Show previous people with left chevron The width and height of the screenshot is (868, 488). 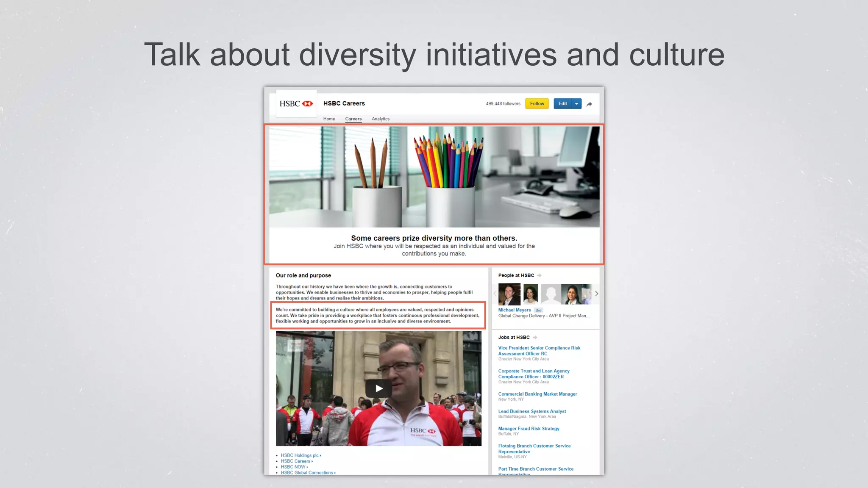point(495,294)
